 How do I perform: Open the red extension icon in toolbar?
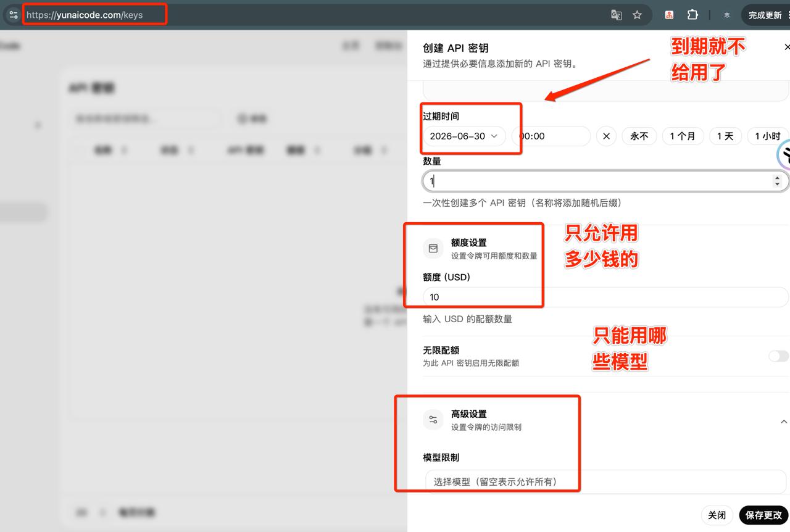coord(669,15)
